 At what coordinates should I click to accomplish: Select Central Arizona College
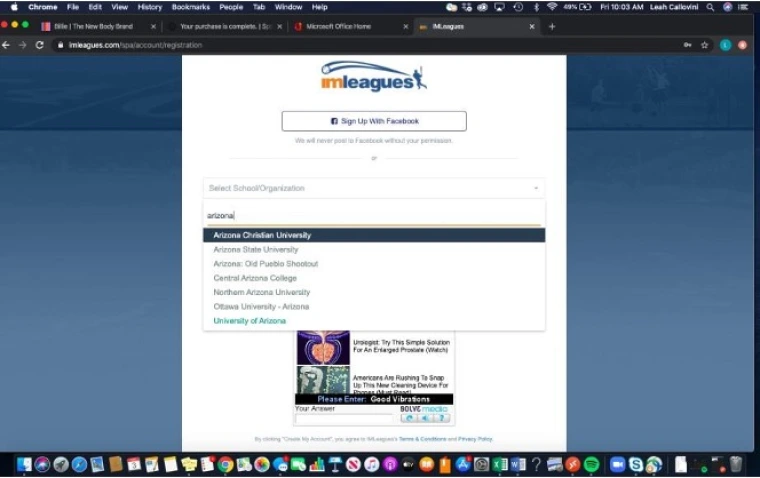pos(374,278)
